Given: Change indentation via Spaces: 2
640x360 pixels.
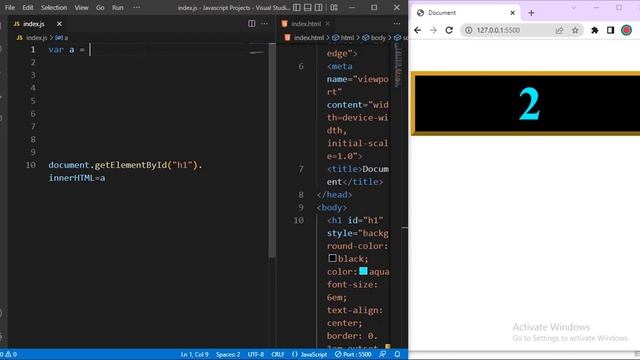Looking at the screenshot, I should click(x=228, y=354).
